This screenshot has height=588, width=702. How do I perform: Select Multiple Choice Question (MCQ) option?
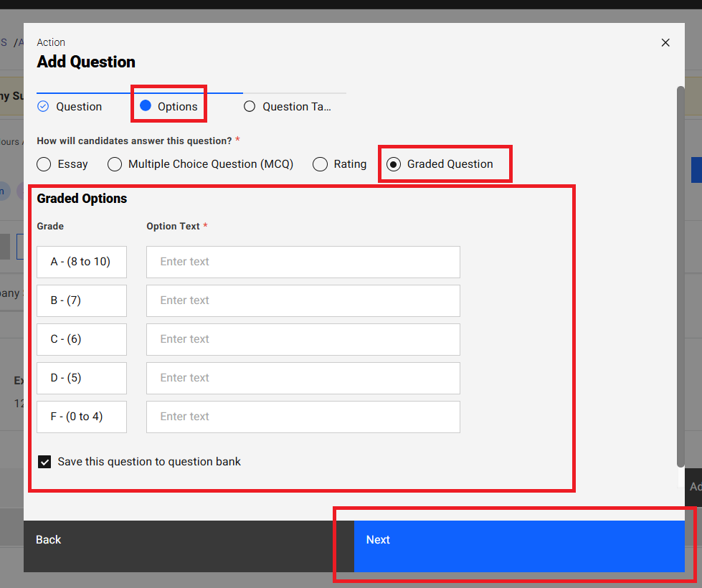click(115, 164)
